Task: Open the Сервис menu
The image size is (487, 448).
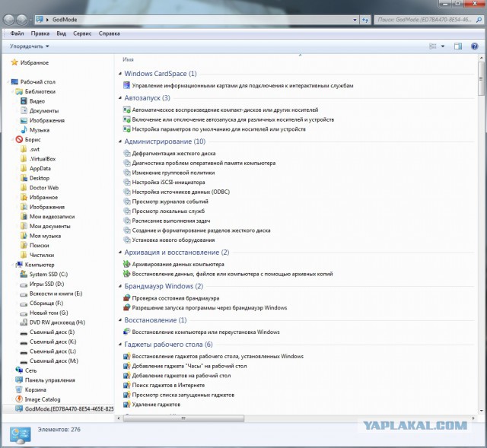Action: [82, 33]
